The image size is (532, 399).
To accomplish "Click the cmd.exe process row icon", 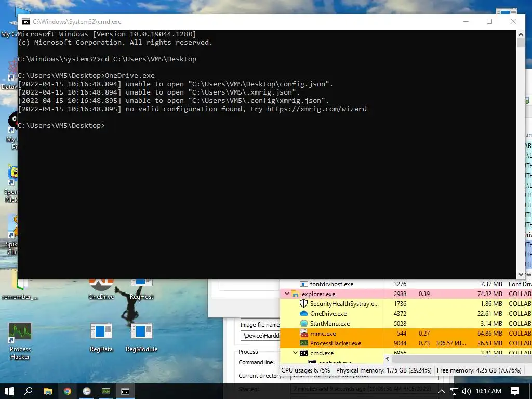I will tap(303, 353).
